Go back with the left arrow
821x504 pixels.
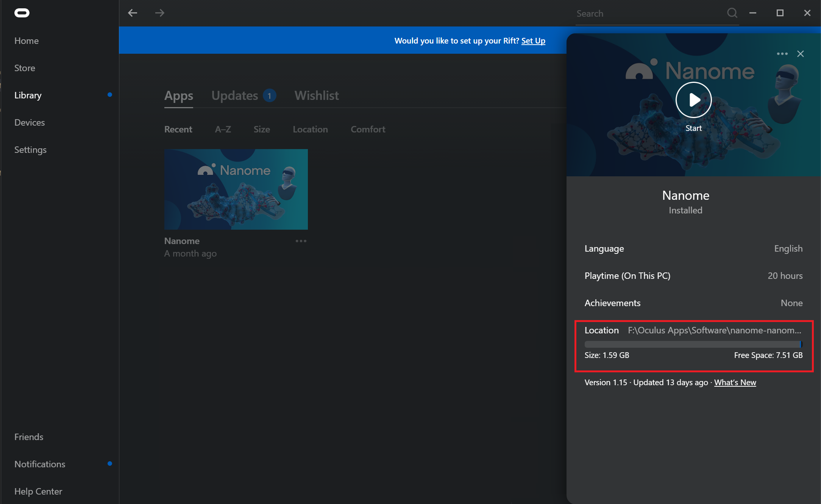(x=133, y=13)
